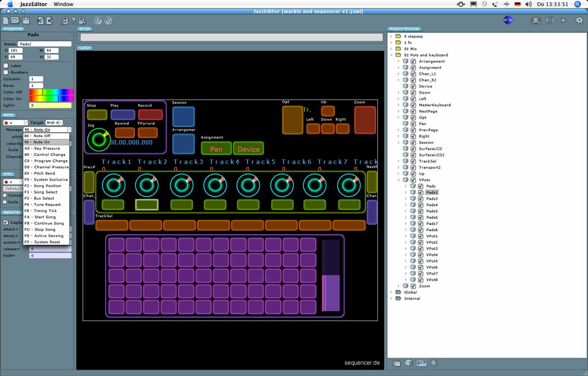
Task: Enable the Label checkbox in Properties
Action: pyautogui.click(x=6, y=66)
